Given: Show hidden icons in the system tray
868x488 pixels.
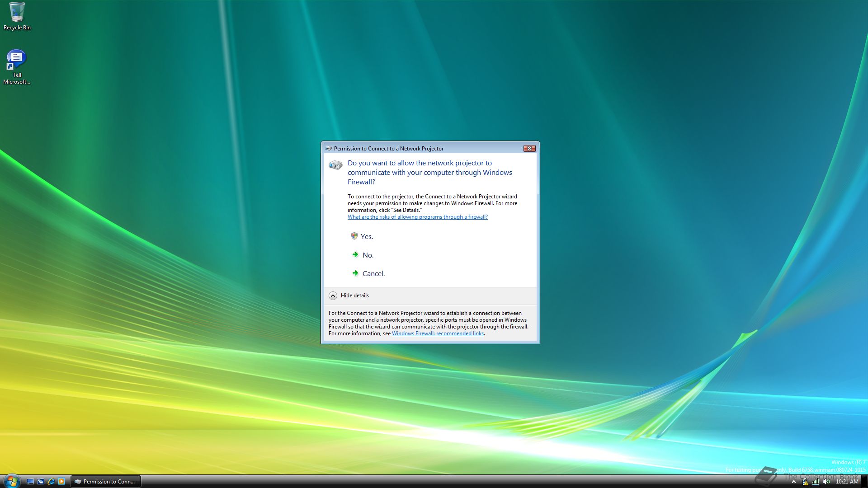Looking at the screenshot, I should (793, 482).
